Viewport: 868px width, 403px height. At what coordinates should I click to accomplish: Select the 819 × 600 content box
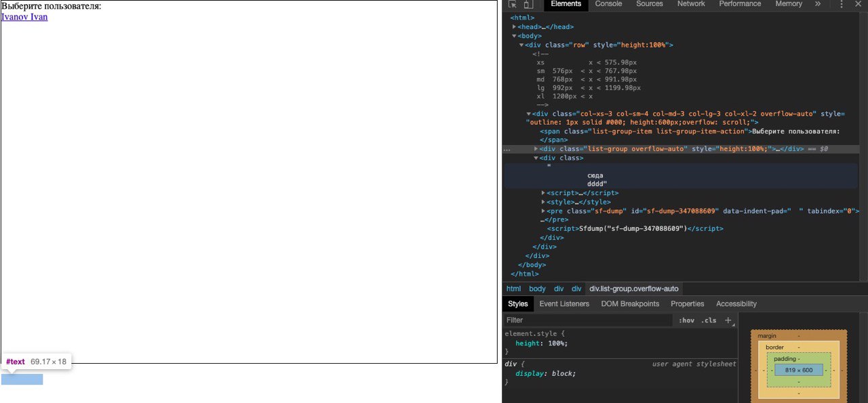(799, 370)
